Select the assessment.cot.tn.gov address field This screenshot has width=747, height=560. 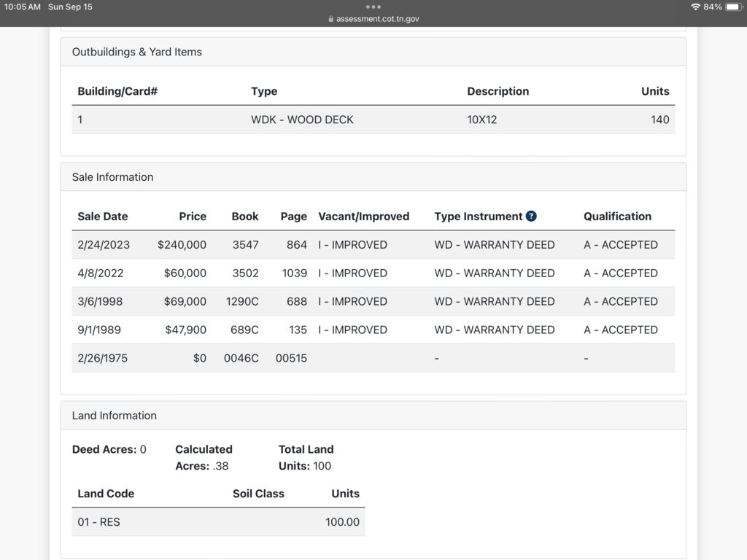pos(373,19)
